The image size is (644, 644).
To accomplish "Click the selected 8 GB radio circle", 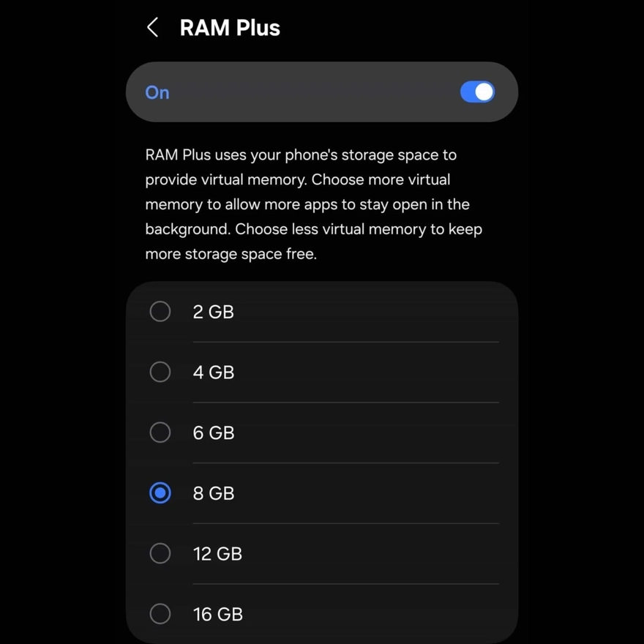I will coord(160,493).
